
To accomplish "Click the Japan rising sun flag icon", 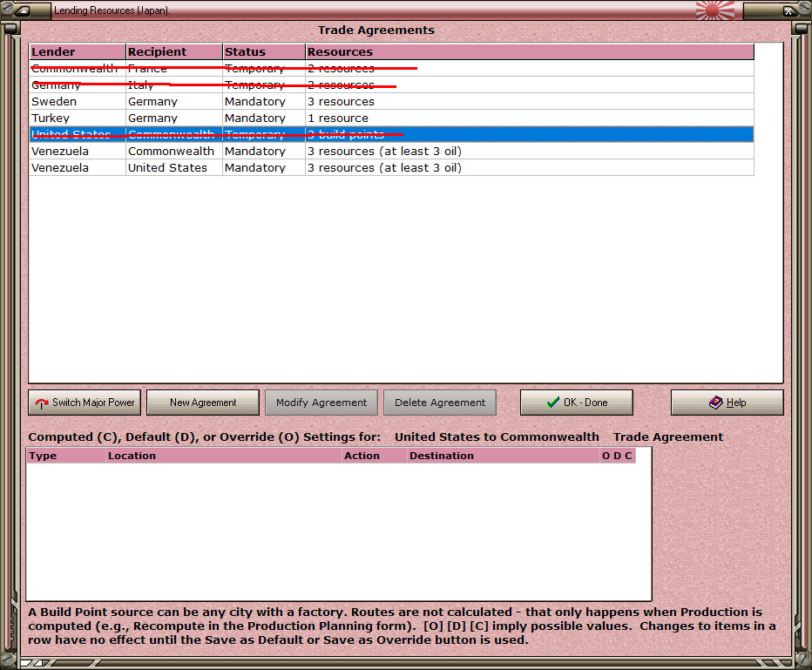I will tap(715, 10).
